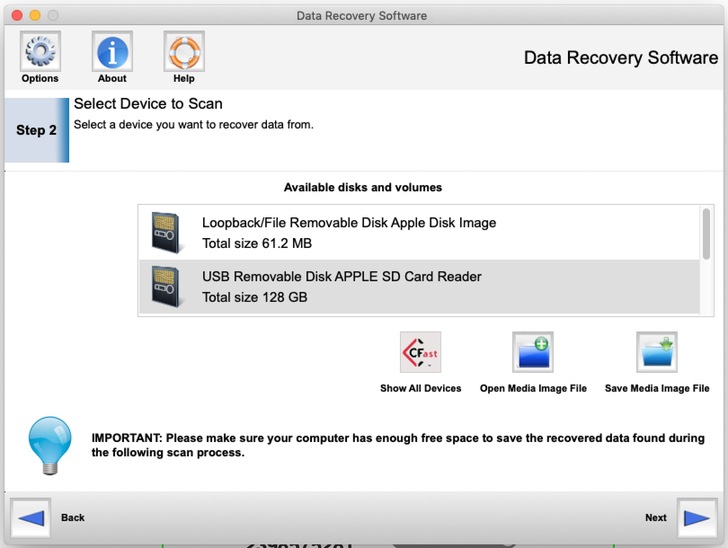Select Loopback/File Removable Disk Apple Disk Image

[x=419, y=233]
